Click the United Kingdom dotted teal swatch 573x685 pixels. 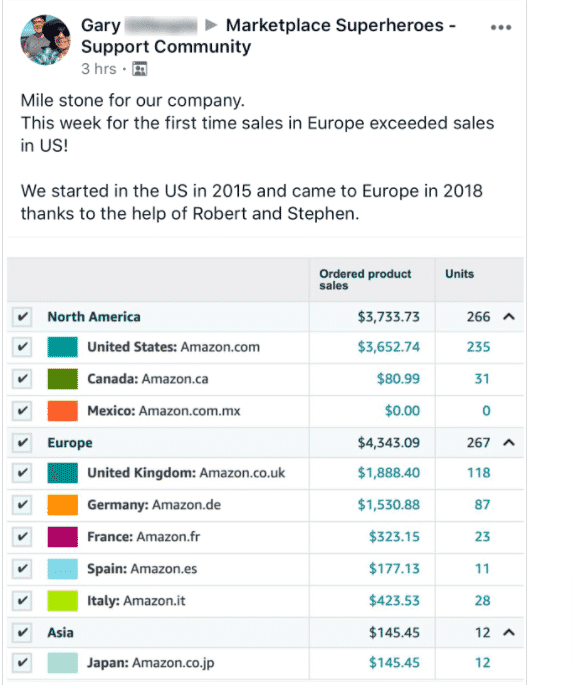[x=62, y=473]
